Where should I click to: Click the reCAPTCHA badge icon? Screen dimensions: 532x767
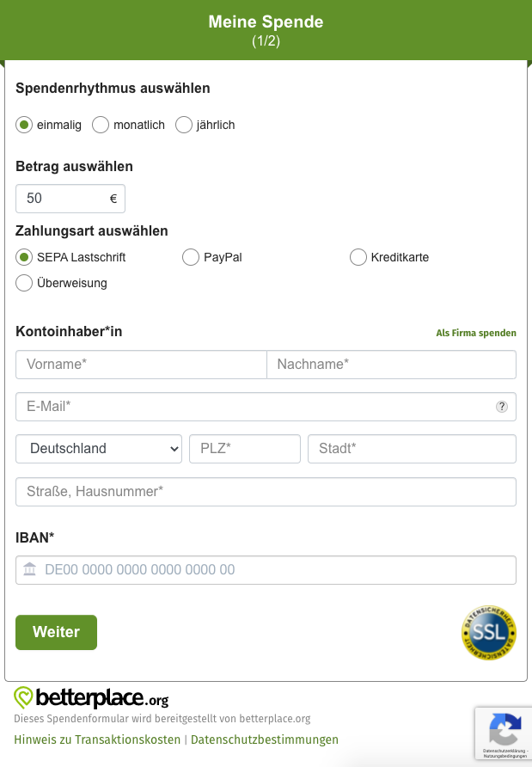tap(504, 729)
